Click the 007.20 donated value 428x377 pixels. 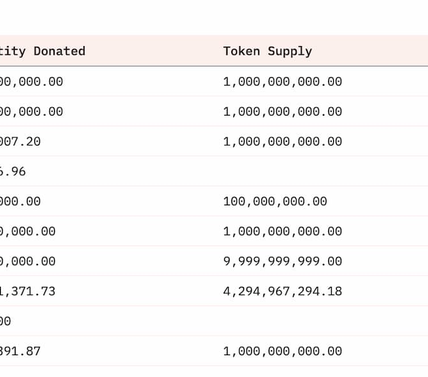point(20,141)
